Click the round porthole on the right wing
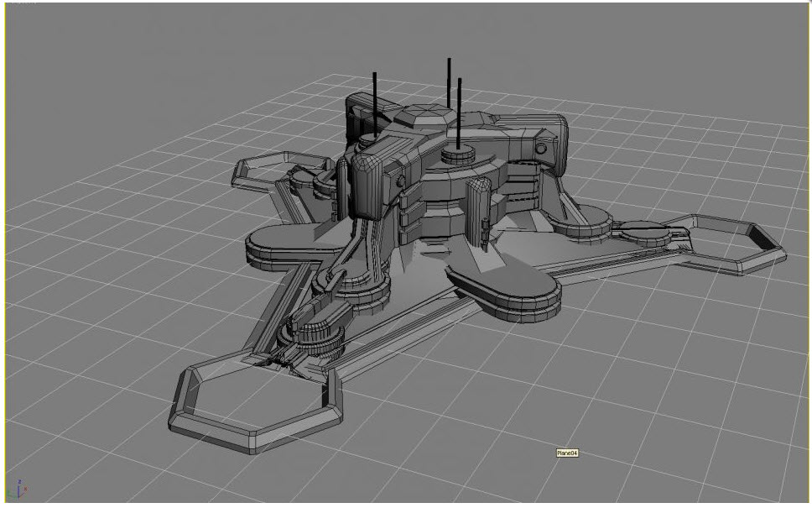Screen dimensions: 812x508 [x=541, y=148]
